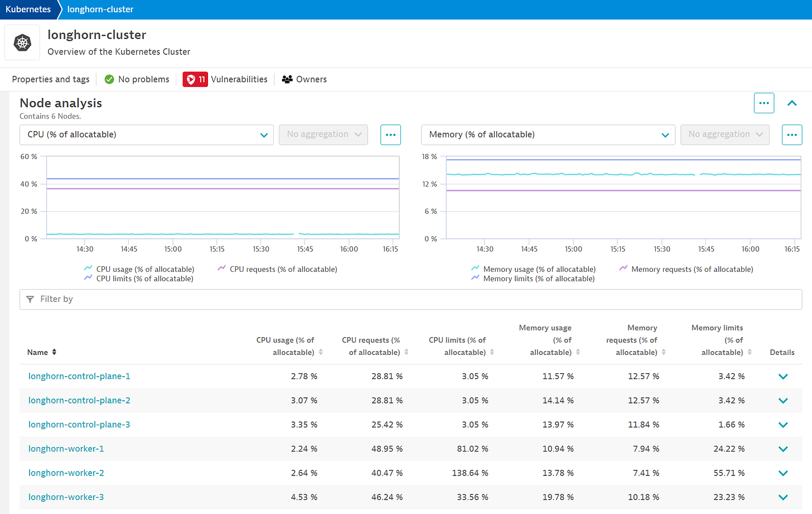Click worker-3 CPU usage value 4.53 %

(x=304, y=497)
